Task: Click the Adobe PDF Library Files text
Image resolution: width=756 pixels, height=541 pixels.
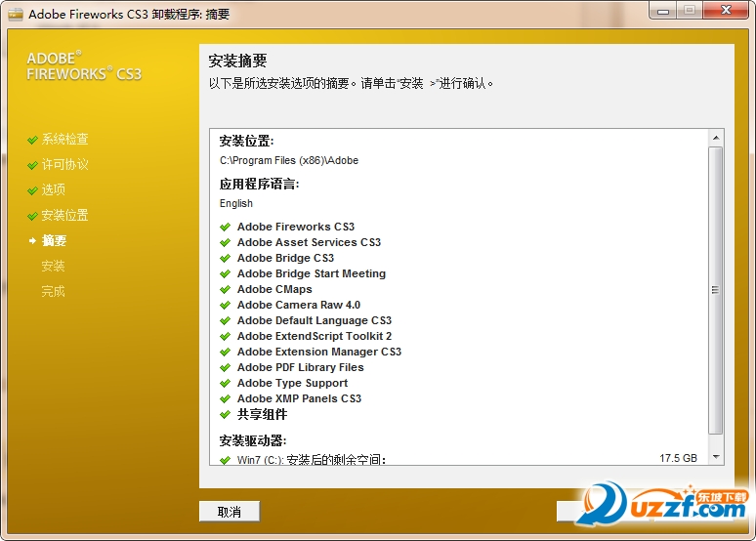Action: pyautogui.click(x=301, y=367)
